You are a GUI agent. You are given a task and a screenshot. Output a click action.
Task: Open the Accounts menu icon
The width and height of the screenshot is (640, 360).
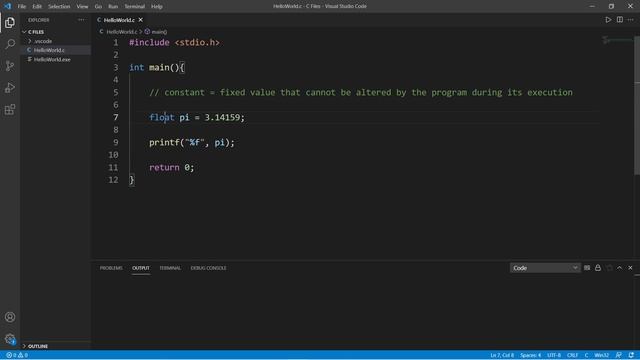pyautogui.click(x=10, y=317)
